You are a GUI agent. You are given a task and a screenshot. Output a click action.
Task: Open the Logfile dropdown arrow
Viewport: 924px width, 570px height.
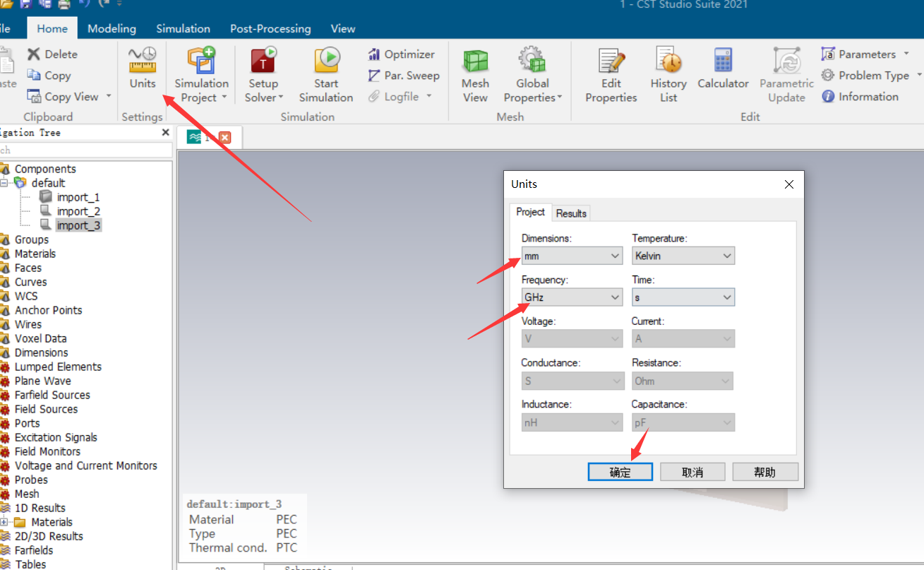click(428, 97)
